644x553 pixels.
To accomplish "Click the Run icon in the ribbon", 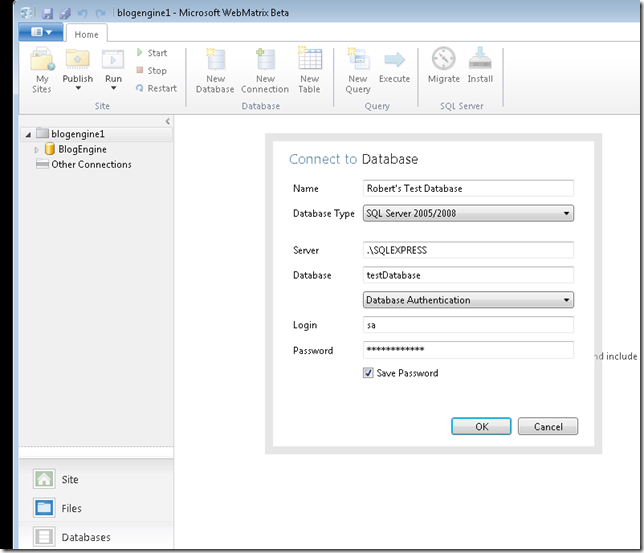I will tap(113, 60).
